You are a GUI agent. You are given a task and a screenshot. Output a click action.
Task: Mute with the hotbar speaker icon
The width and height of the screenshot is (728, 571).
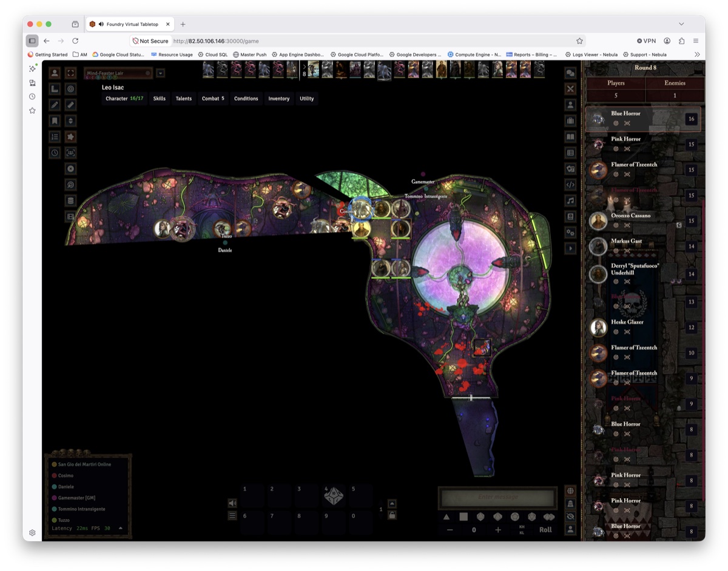coord(232,503)
